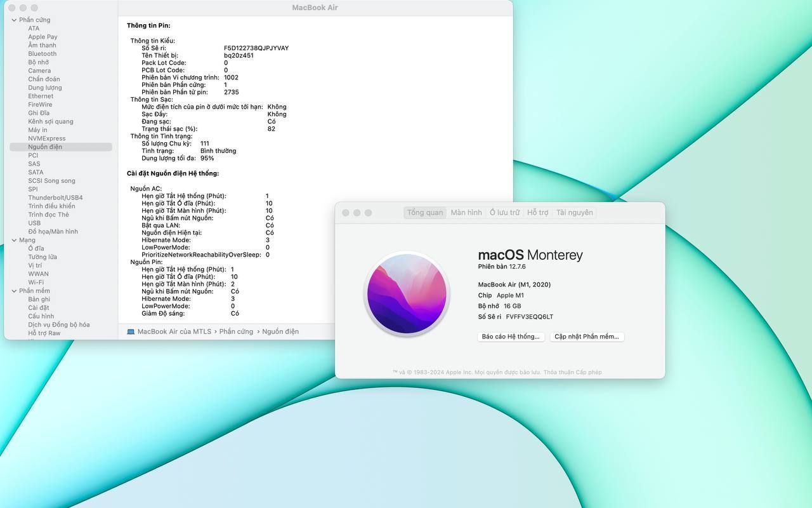This screenshot has width=812, height=508.
Task: Open the Tài nguyên tab
Action: (575, 213)
